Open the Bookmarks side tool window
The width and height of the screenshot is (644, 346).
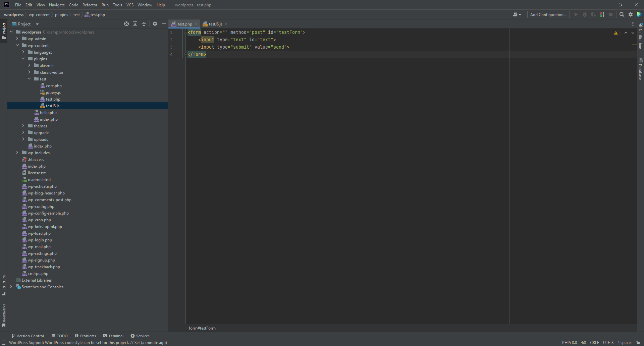point(4,315)
